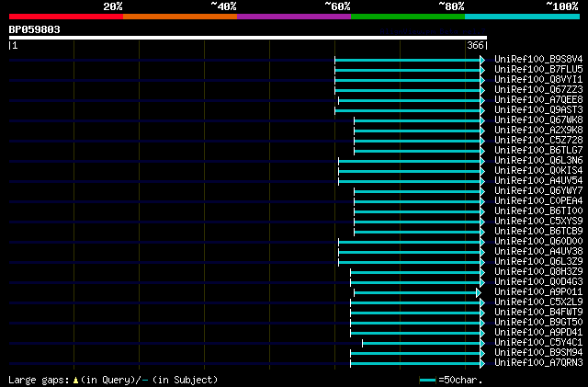Click the Large gaps legend text

pos(39,380)
